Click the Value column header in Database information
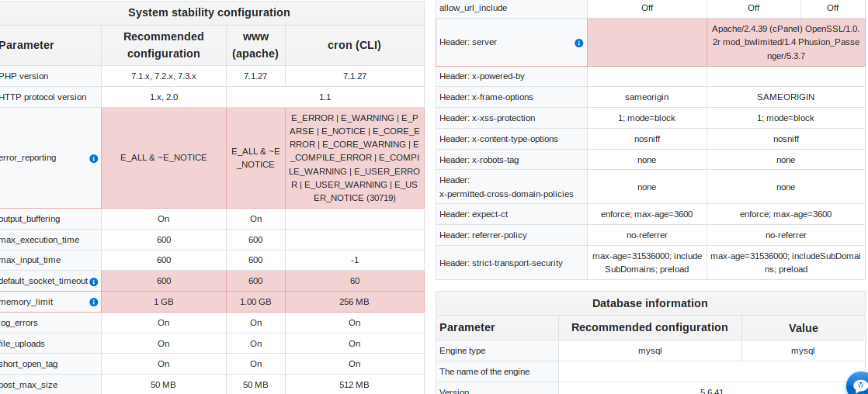Screen dimensions: 868x394 click(x=804, y=327)
